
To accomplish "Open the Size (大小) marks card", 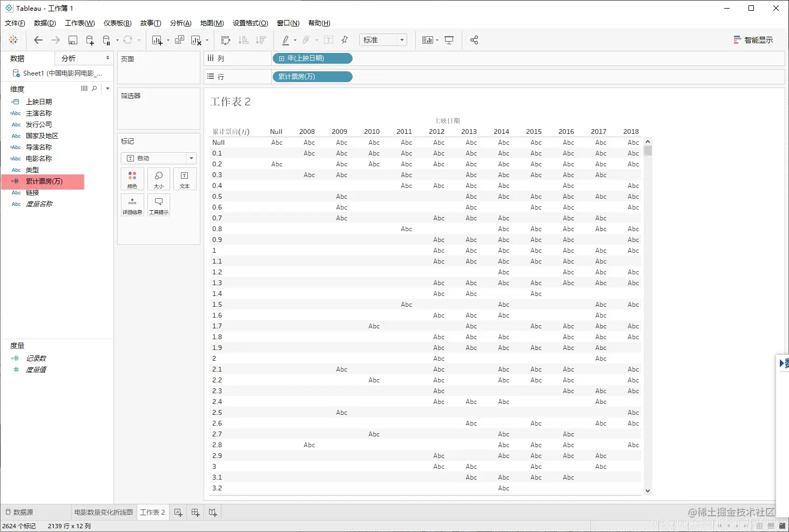I will [159, 179].
